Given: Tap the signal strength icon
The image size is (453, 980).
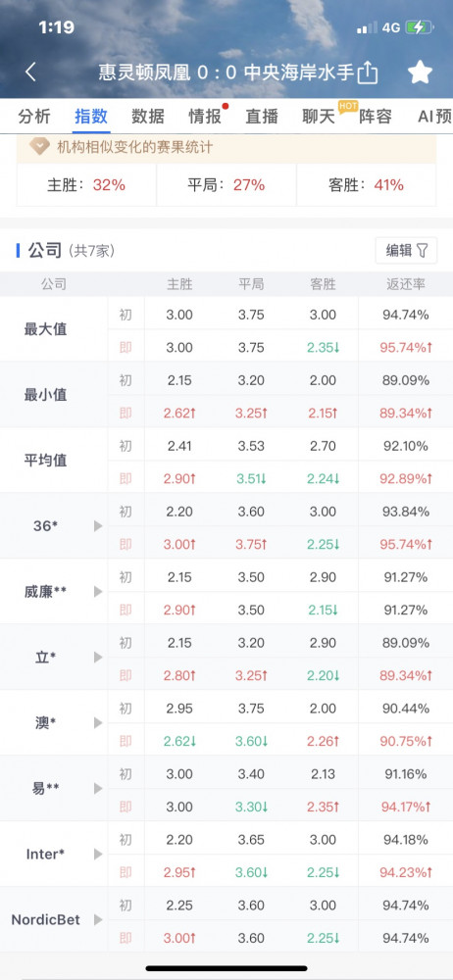Looking at the screenshot, I should (x=368, y=27).
